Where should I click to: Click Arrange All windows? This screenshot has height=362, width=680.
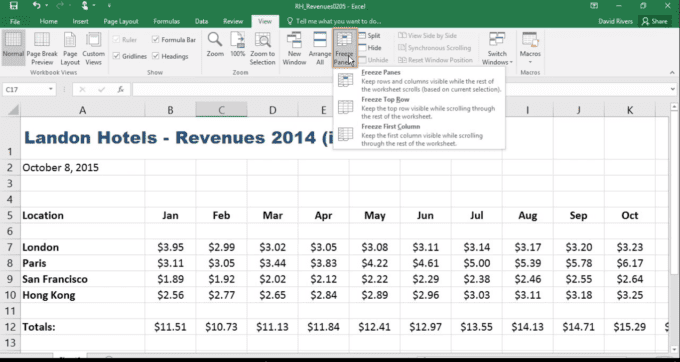click(320, 48)
